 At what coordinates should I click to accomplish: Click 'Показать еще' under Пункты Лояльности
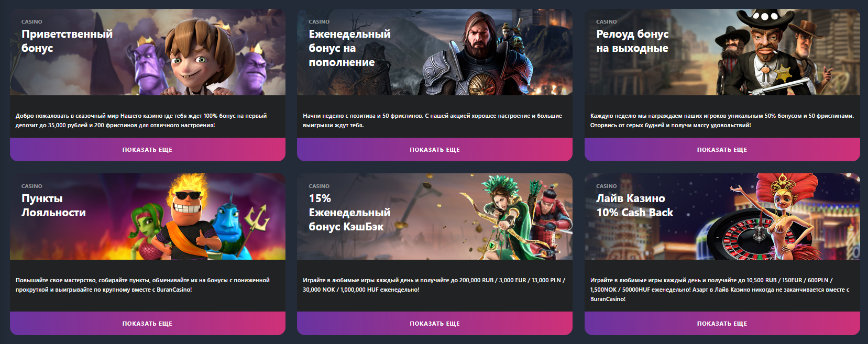[x=147, y=324]
